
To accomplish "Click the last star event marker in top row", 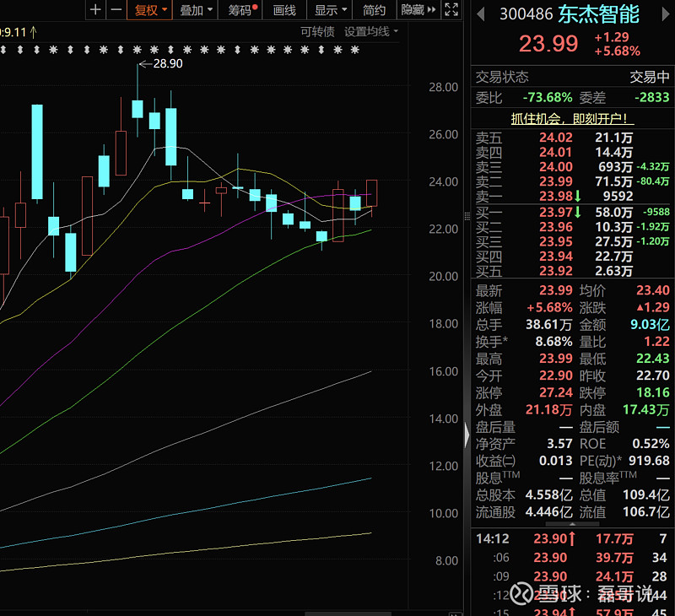I will point(354,50).
